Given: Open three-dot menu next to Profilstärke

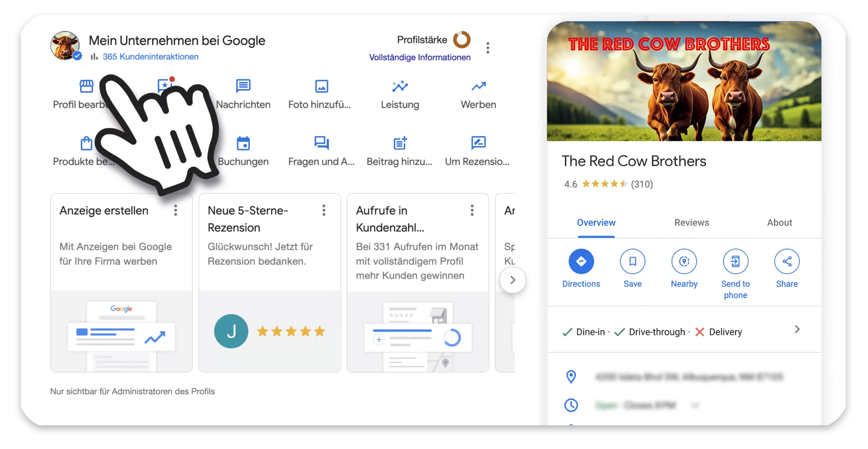Looking at the screenshot, I should pos(488,48).
